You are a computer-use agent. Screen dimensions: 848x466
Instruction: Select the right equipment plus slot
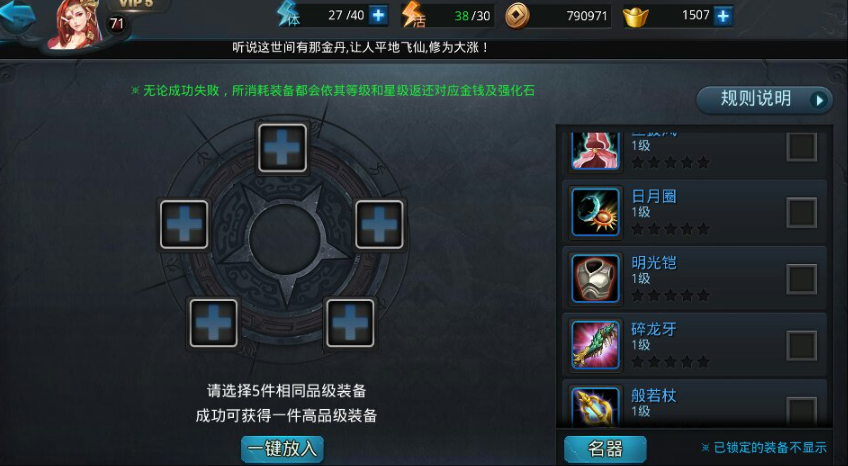379,224
